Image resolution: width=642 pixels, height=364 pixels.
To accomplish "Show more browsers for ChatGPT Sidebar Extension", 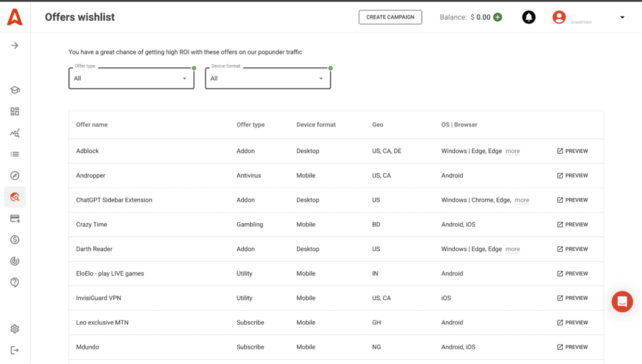I will click(522, 201).
